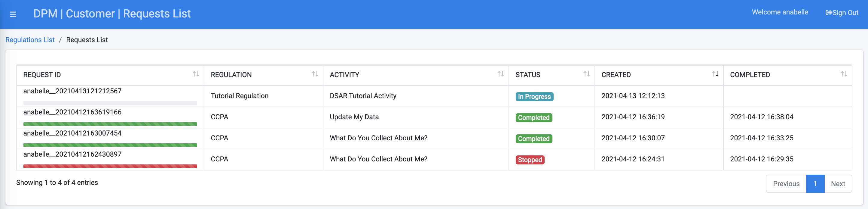Click empty progress bar of tutorial request
This screenshot has width=868, height=209.
point(110,103)
